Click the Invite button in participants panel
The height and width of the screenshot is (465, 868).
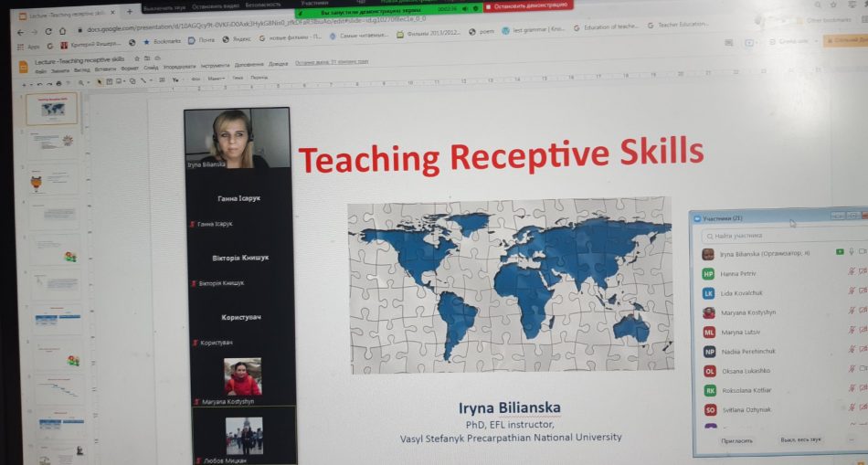(737, 440)
